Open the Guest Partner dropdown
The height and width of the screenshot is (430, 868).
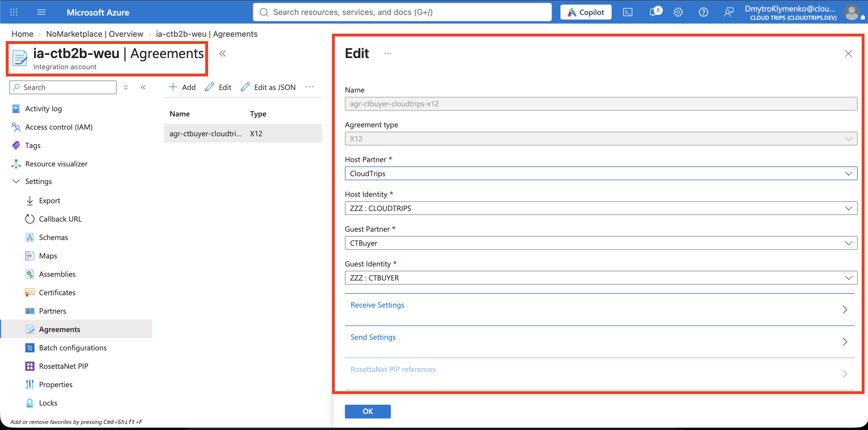601,243
